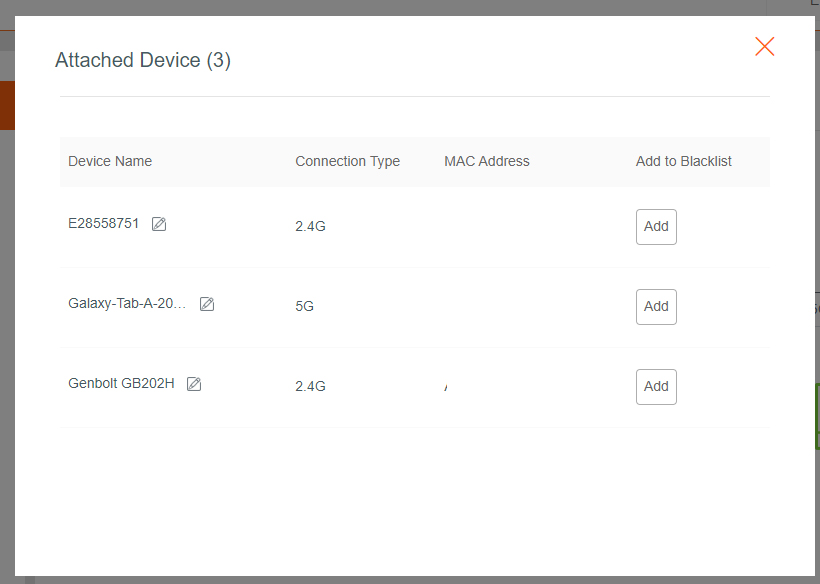Click the Attached Device (3) title
The width and height of the screenshot is (820, 584).
[x=143, y=61]
